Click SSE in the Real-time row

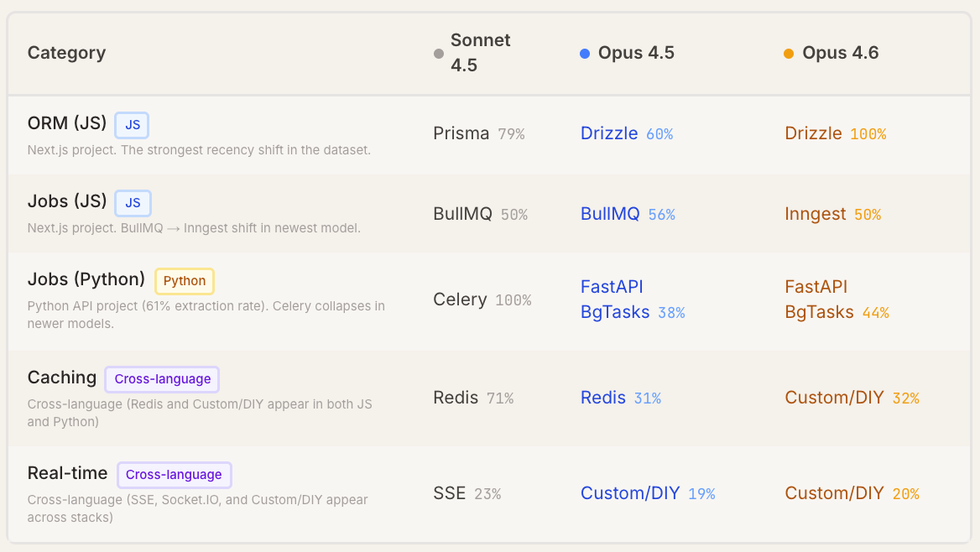tap(449, 493)
